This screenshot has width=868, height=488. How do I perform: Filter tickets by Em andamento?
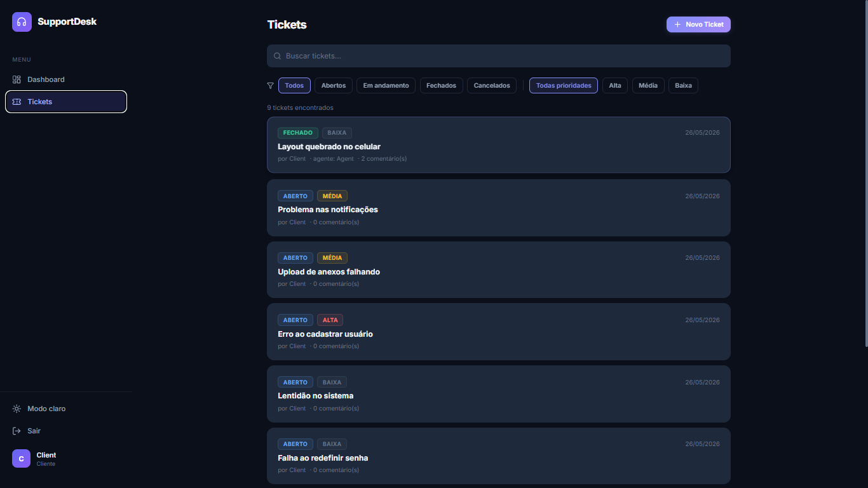pos(386,85)
